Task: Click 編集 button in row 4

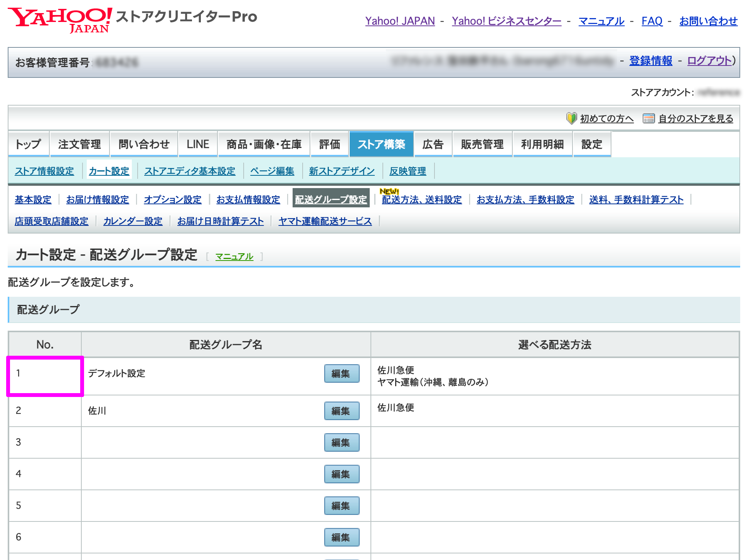Action: point(342,474)
